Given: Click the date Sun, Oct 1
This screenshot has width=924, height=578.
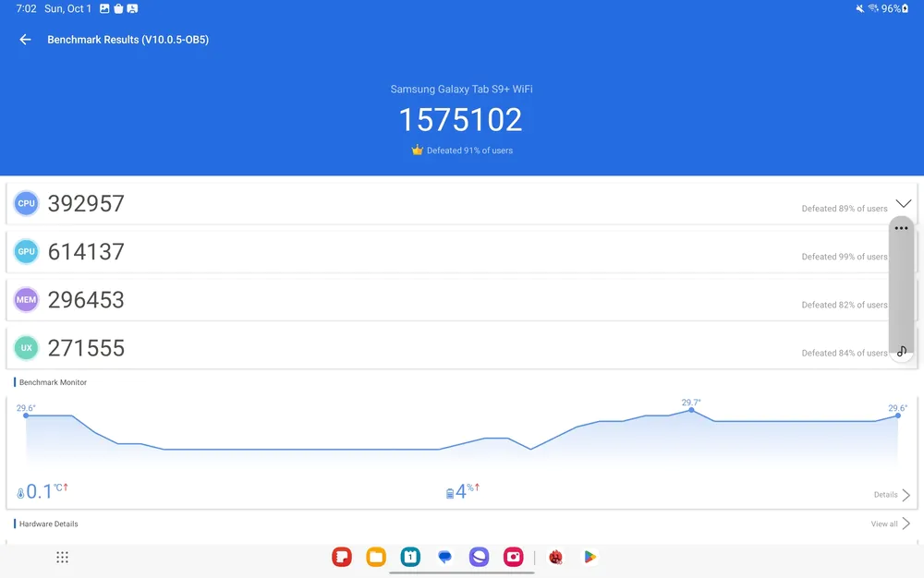Looking at the screenshot, I should tap(67, 9).
